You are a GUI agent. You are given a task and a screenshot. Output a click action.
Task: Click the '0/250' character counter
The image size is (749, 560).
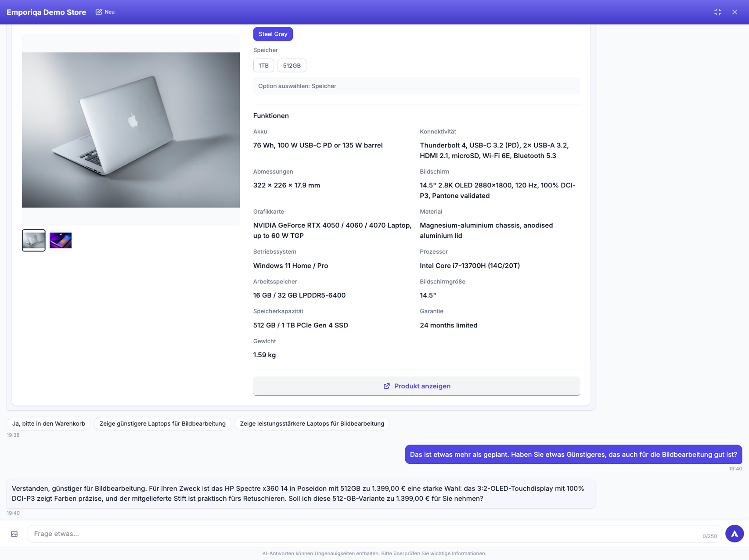pos(709,536)
